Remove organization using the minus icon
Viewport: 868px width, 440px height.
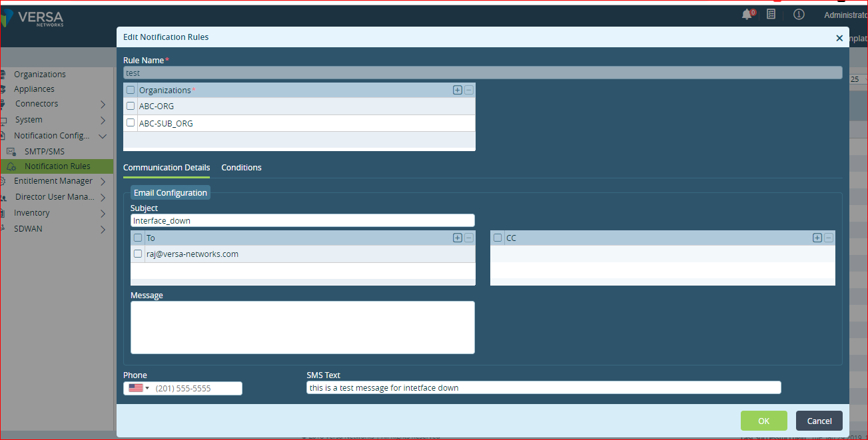pos(468,91)
